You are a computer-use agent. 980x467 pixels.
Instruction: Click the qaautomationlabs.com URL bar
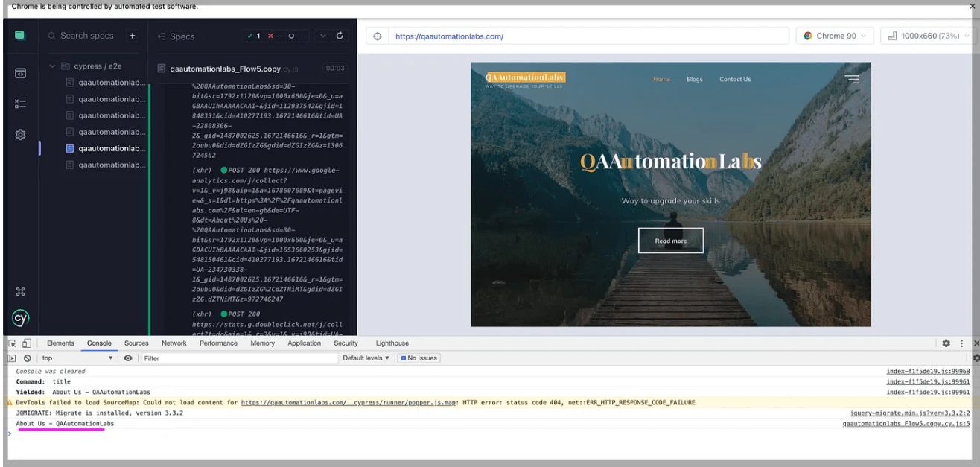pos(588,36)
